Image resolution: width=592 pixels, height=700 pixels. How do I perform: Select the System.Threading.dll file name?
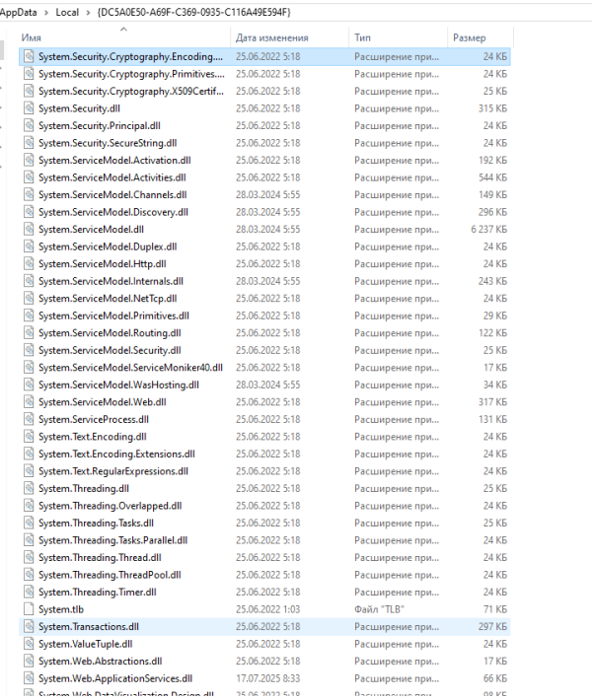pos(84,488)
